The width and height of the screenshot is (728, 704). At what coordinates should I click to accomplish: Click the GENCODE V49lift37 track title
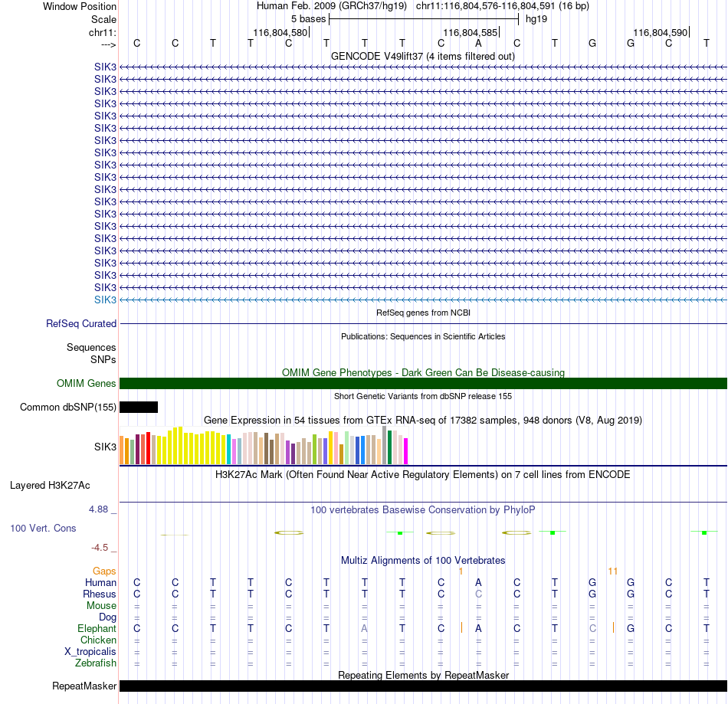(x=423, y=56)
